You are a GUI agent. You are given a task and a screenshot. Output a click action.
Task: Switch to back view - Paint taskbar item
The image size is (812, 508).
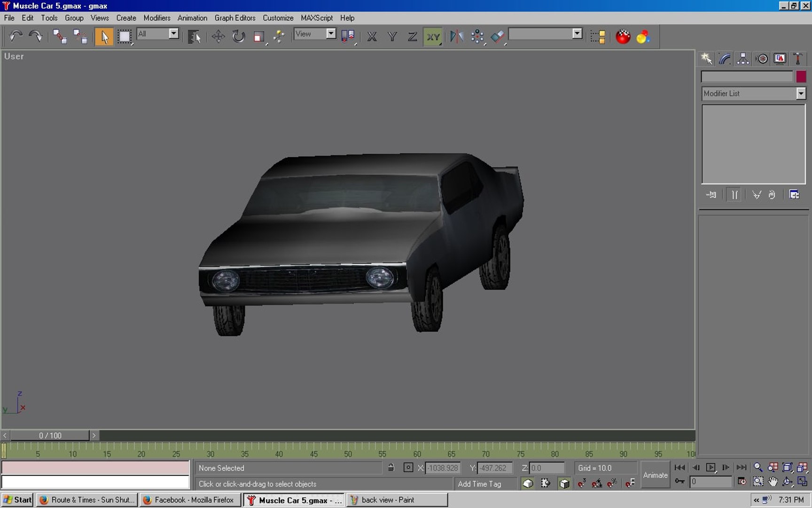coord(397,500)
